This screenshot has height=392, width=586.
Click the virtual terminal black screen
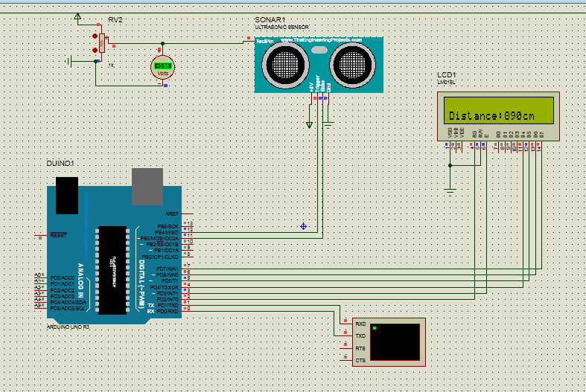(x=395, y=342)
